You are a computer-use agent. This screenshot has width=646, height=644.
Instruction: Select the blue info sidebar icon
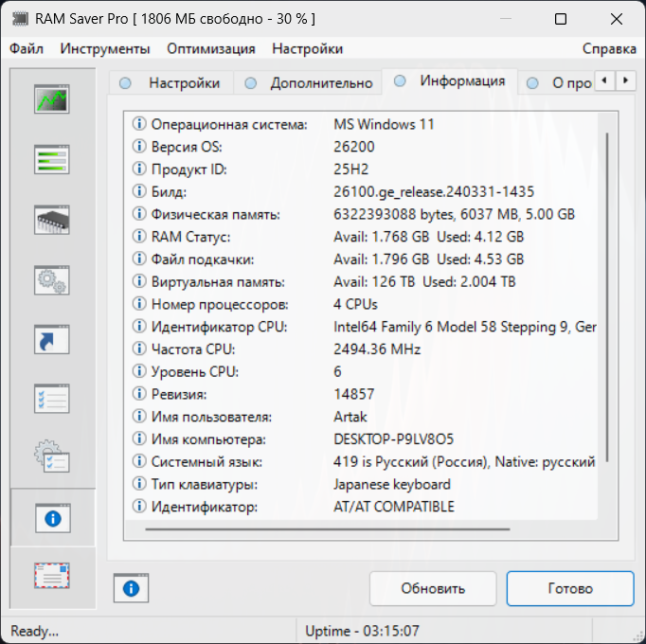coord(53,518)
